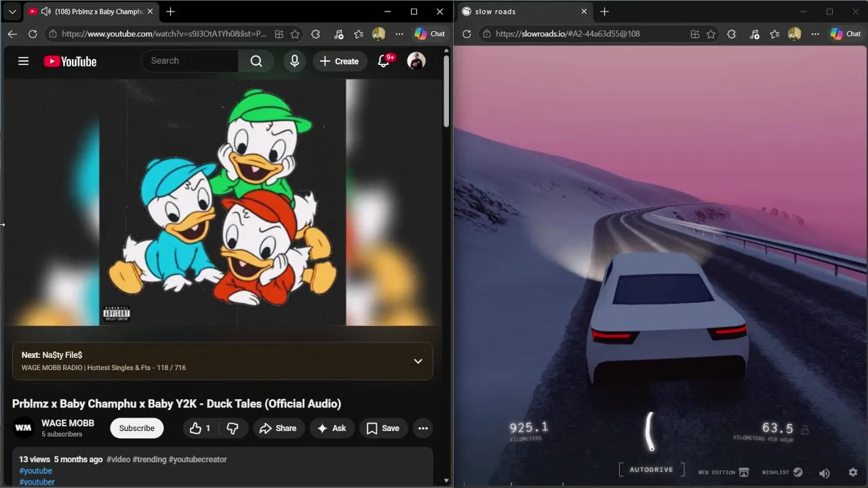Close the slow roads tab
This screenshot has height=488, width=868.
(x=584, y=12)
